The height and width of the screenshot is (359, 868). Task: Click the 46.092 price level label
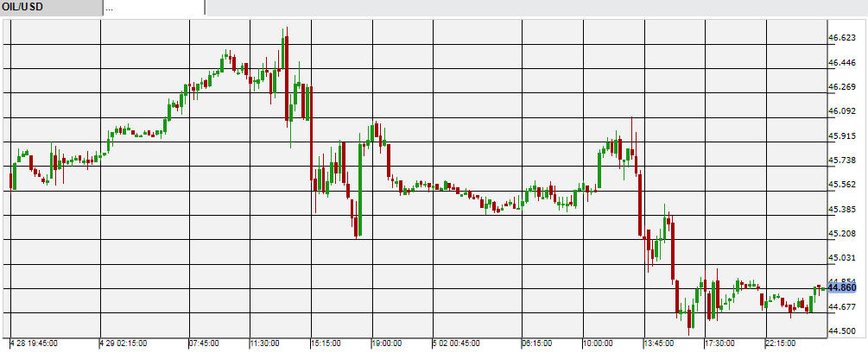pos(841,111)
